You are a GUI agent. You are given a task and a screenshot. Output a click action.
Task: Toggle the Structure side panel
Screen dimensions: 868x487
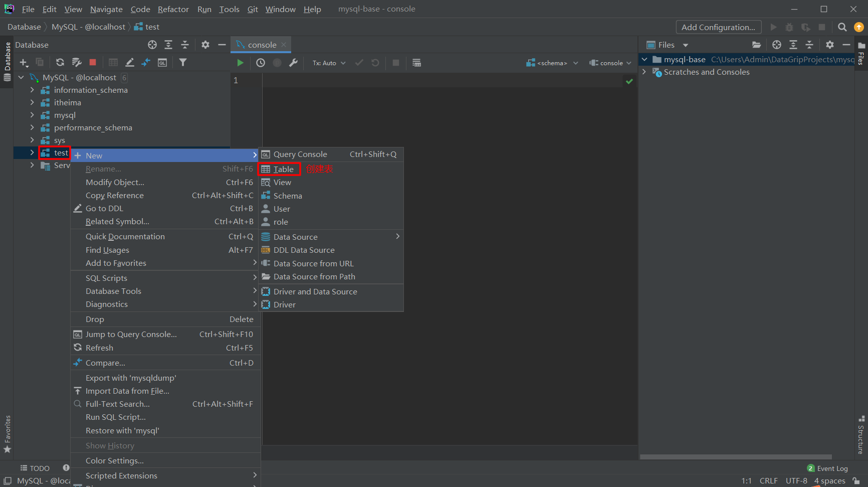(861, 435)
